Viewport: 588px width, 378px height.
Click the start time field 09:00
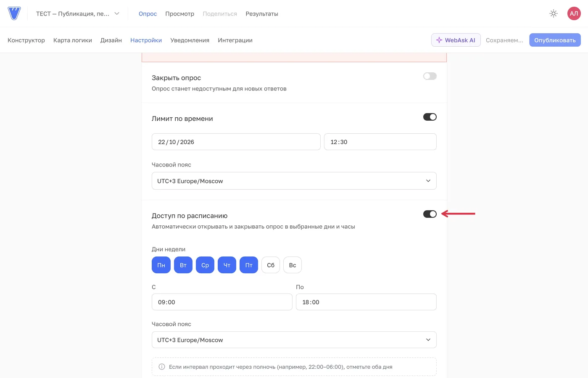pos(222,302)
